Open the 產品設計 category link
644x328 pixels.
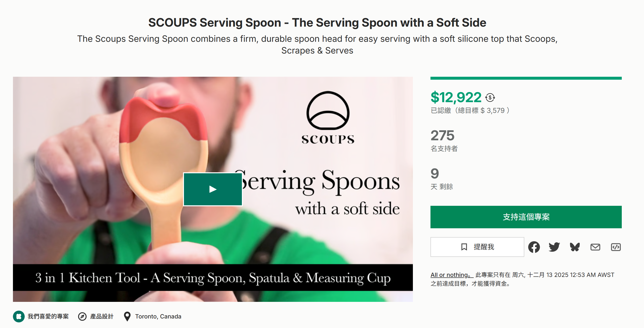tap(102, 317)
